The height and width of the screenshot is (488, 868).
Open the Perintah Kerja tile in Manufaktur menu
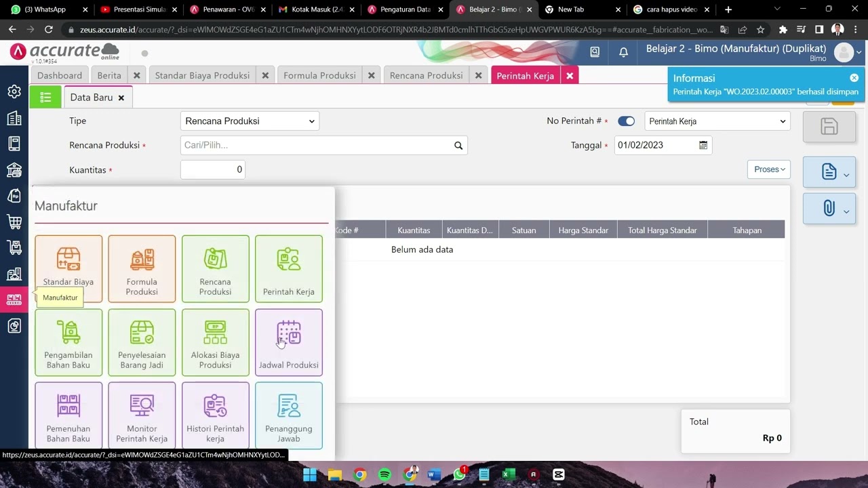(288, 268)
